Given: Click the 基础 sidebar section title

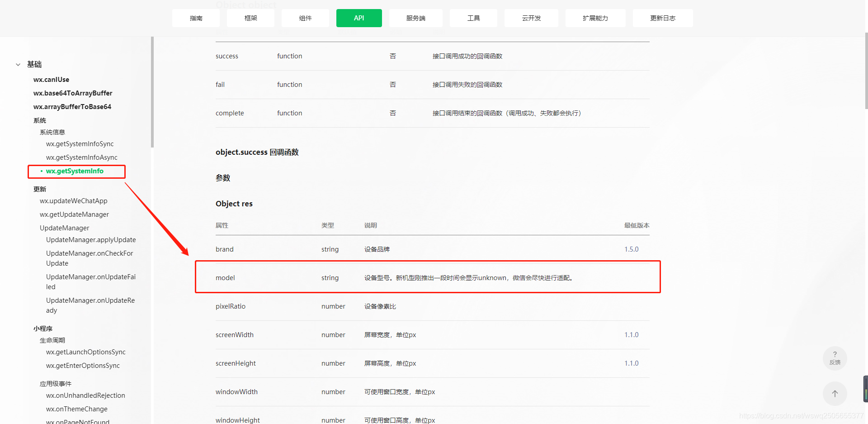Looking at the screenshot, I should (x=34, y=64).
